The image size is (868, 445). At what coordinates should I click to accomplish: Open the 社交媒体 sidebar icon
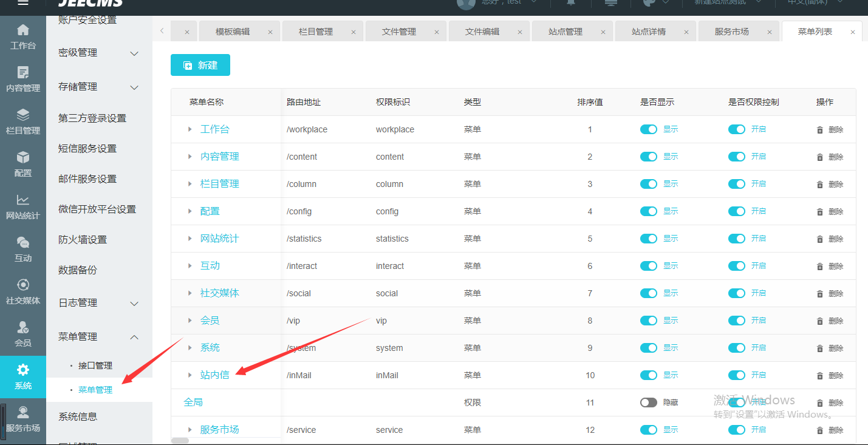click(23, 285)
